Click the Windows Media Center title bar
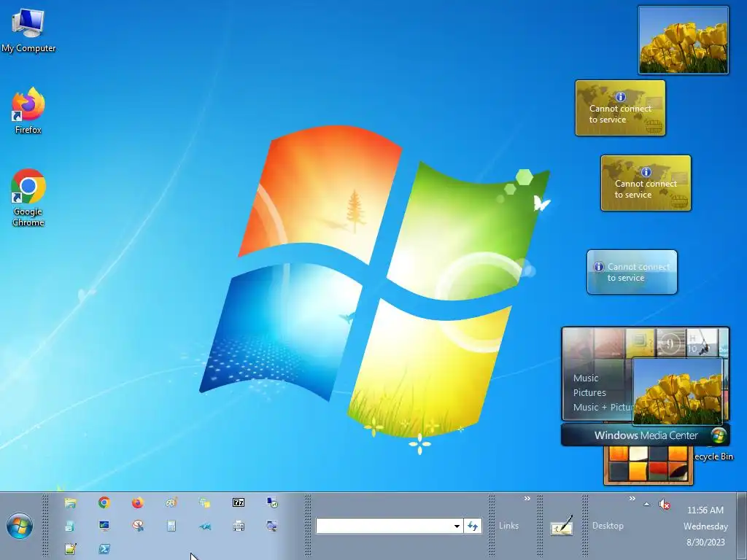 coord(646,435)
